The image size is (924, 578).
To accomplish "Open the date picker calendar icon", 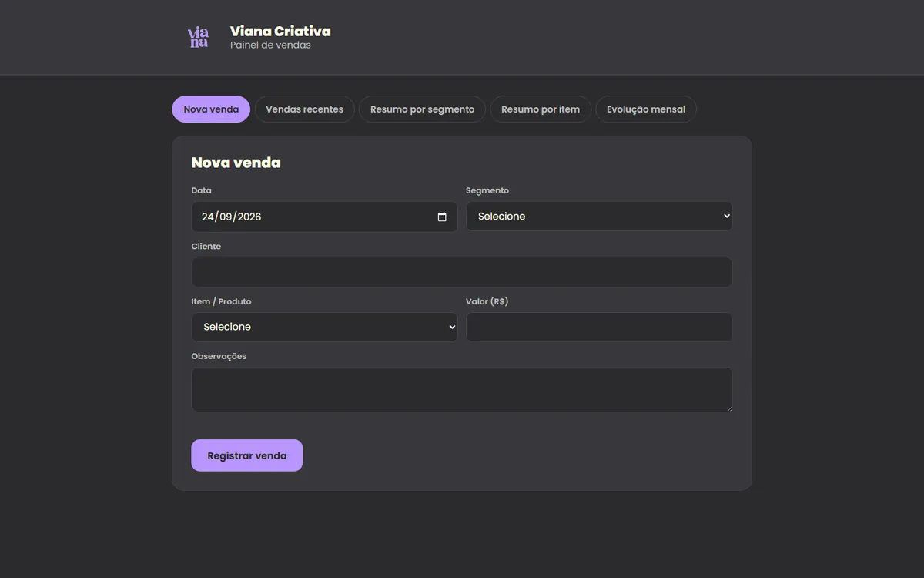I will point(442,217).
